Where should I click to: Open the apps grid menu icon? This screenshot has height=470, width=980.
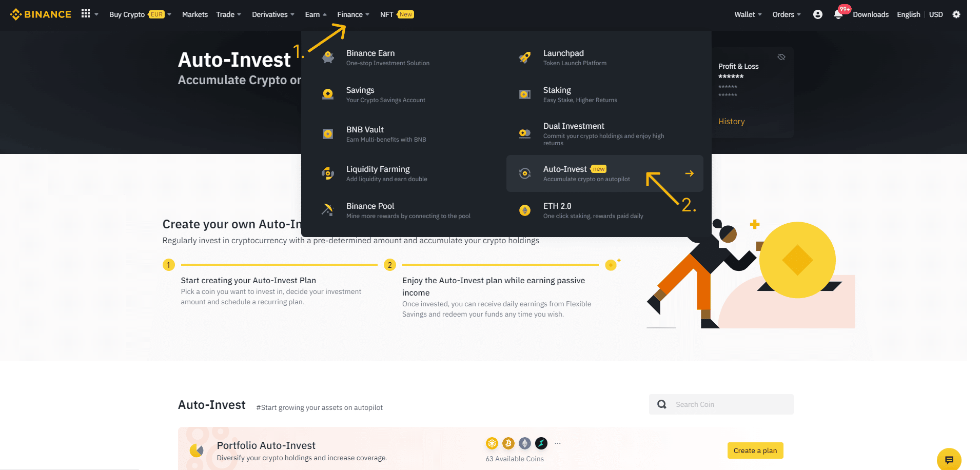coord(86,14)
